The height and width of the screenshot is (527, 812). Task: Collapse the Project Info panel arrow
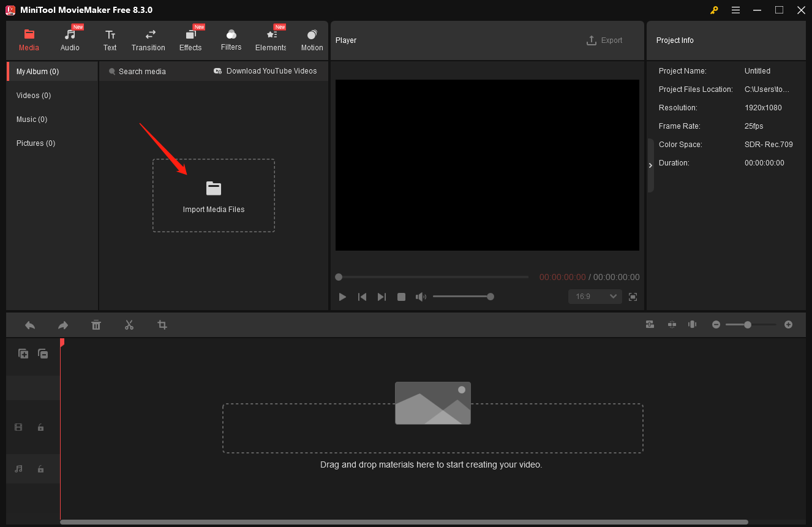coord(650,165)
